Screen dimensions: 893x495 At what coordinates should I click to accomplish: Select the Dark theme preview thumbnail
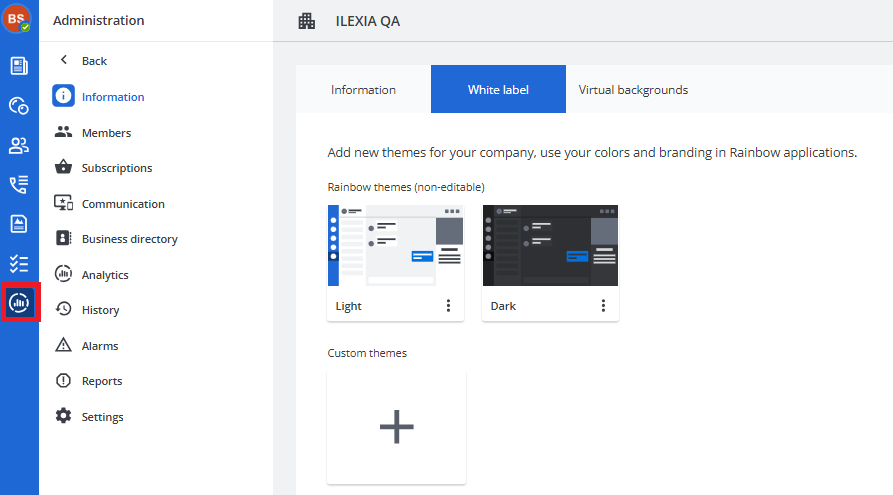pyautogui.click(x=550, y=246)
